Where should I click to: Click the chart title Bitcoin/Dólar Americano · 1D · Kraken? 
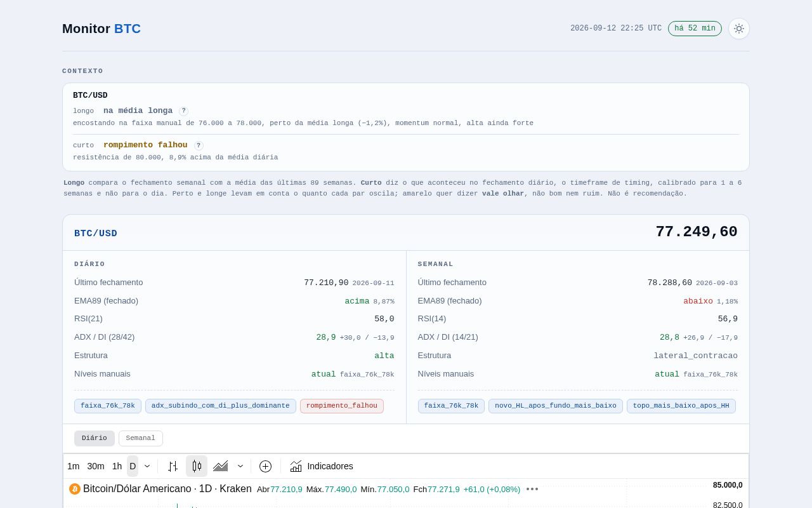coord(167,489)
